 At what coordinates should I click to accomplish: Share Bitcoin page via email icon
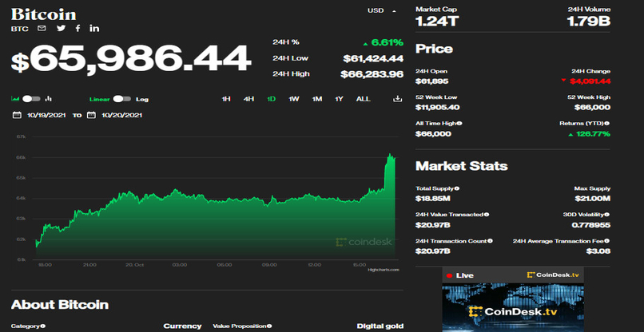(x=42, y=29)
